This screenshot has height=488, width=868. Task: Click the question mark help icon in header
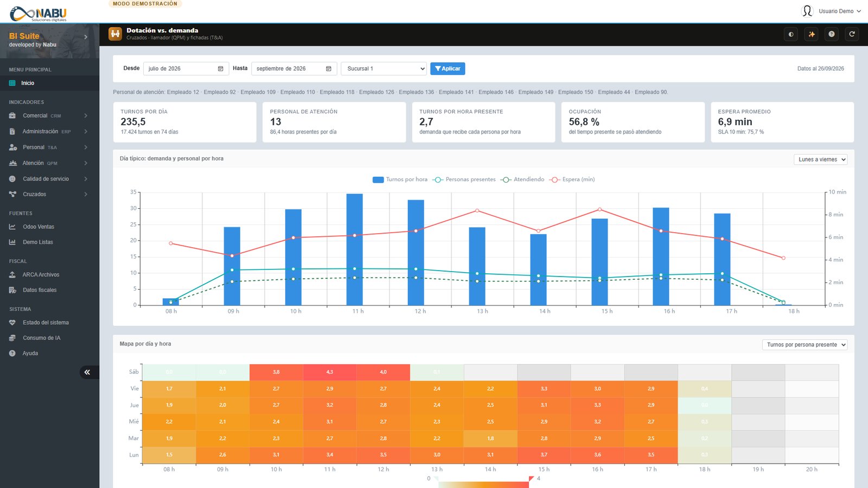point(832,34)
